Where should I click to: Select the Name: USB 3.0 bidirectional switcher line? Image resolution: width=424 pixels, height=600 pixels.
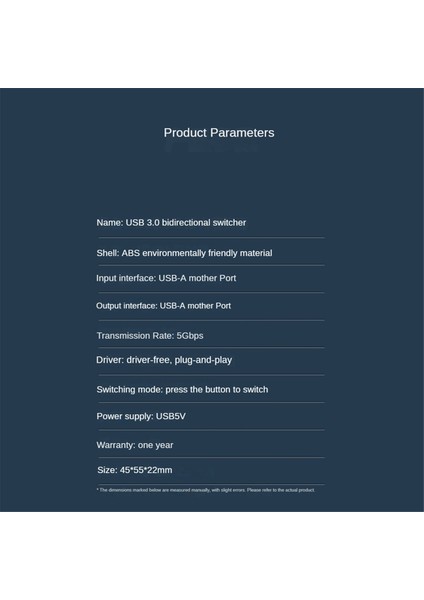[x=171, y=222]
